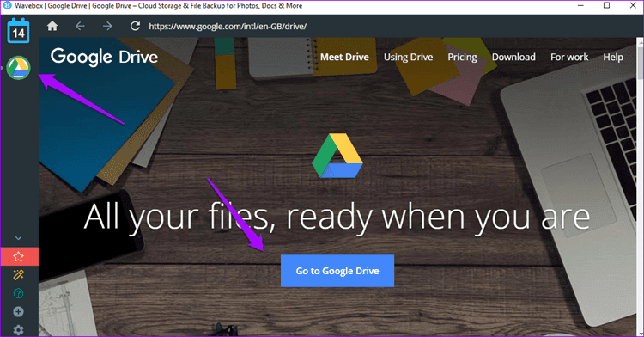Add a new account with plus icon
644x337 pixels.
(19, 312)
